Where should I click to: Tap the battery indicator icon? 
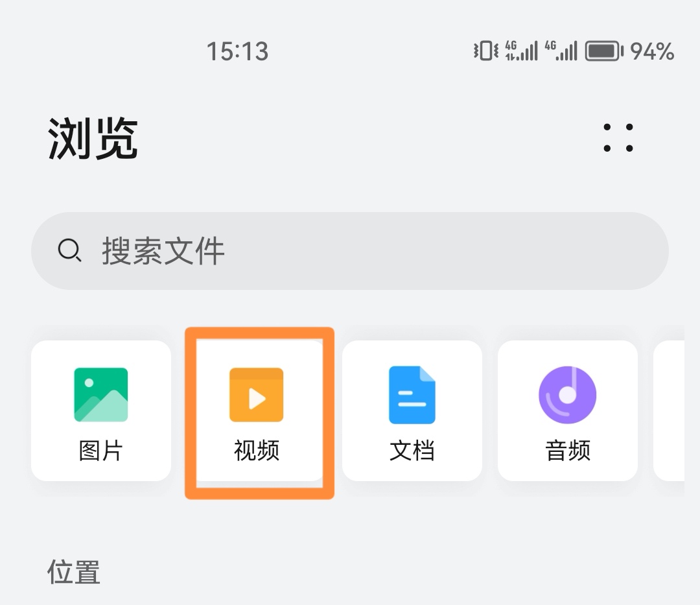pyautogui.click(x=603, y=51)
